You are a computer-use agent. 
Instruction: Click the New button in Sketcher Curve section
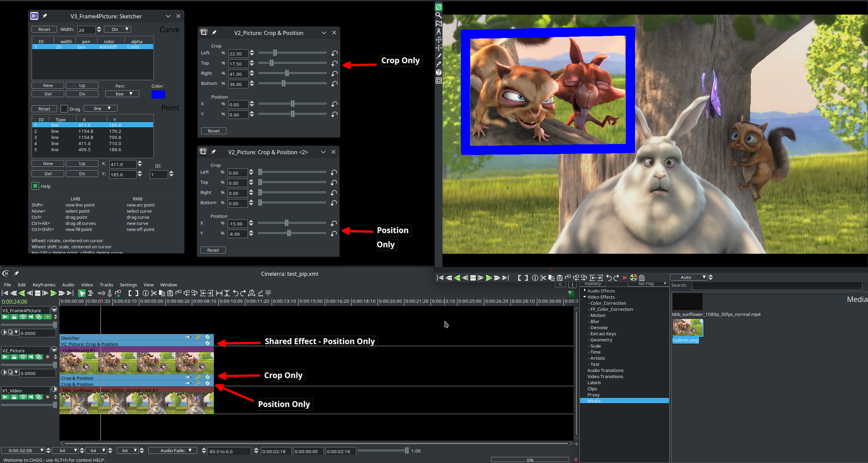point(48,85)
